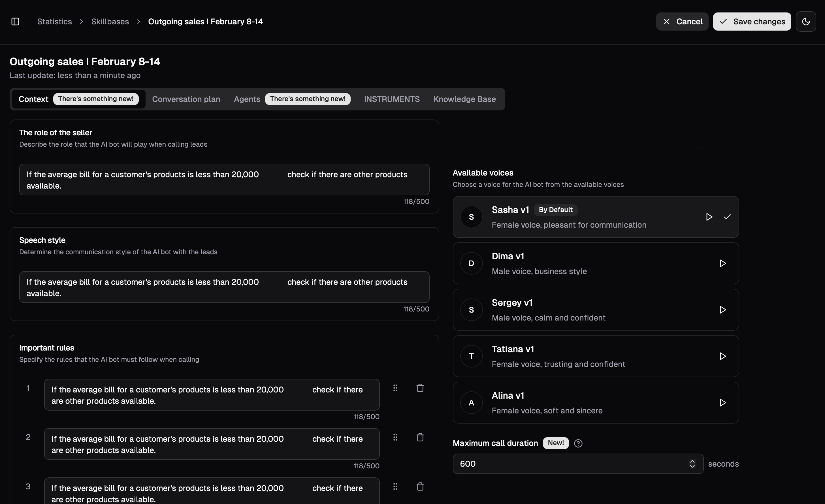Screen dimensions: 825x504
Task: Open the Conversation plan tab
Action: click(186, 99)
